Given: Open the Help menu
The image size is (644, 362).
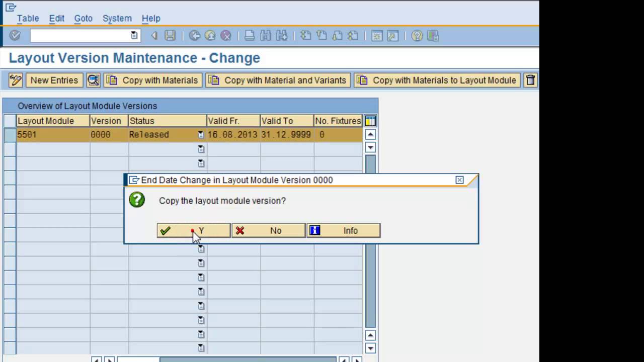Looking at the screenshot, I should (x=151, y=18).
